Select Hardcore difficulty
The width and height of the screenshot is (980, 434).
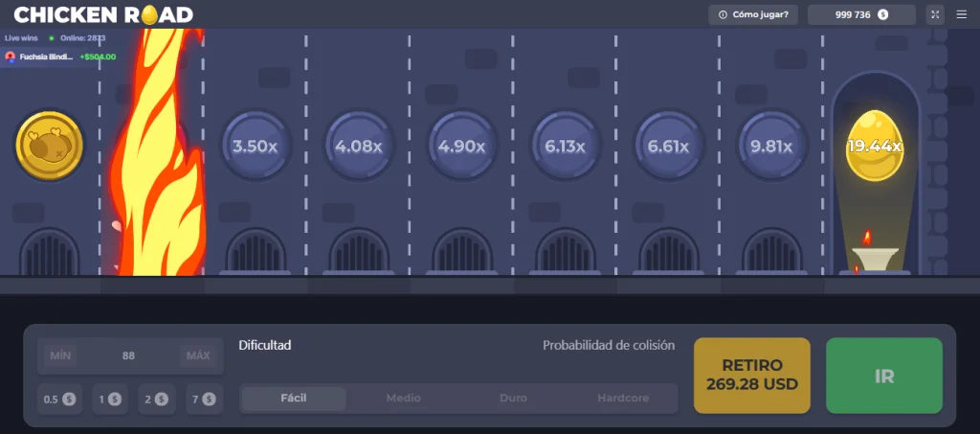pos(623,399)
